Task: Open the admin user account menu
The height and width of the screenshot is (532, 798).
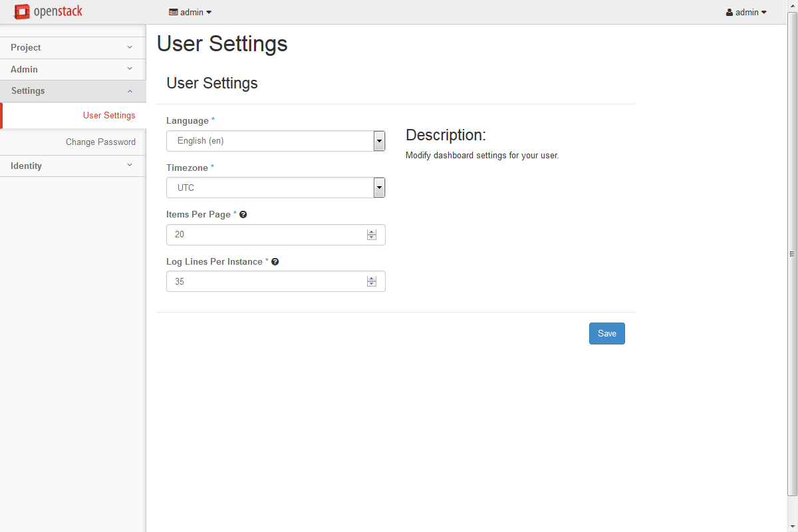Action: point(746,12)
